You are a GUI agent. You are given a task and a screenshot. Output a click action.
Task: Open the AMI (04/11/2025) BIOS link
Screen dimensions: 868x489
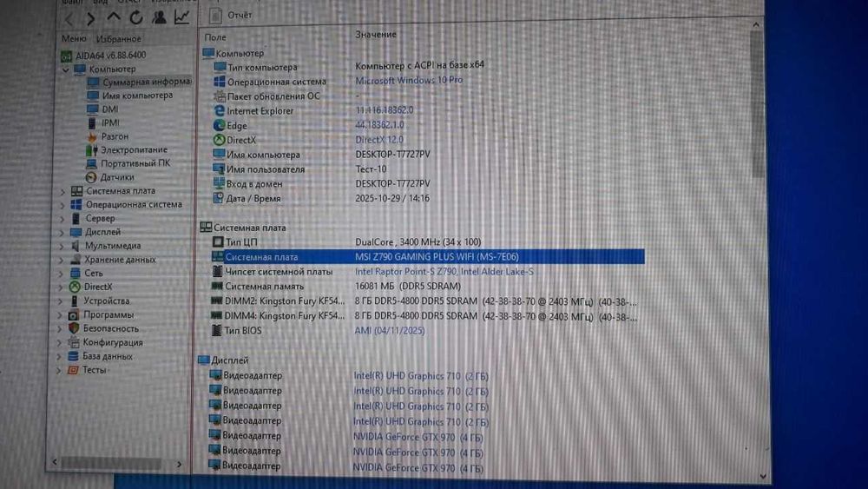[x=390, y=331]
